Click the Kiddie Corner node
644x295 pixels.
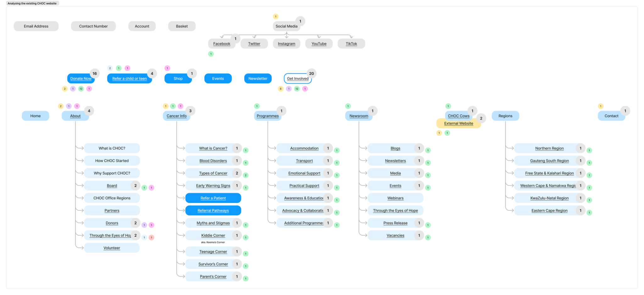point(213,236)
